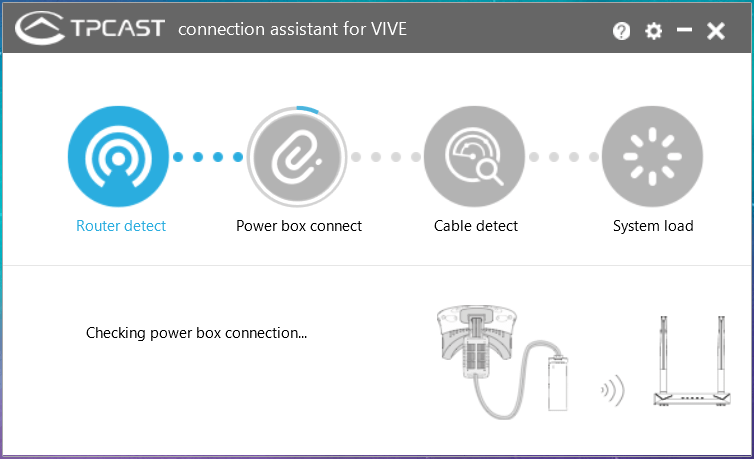Click the wireless signal waves graphic
Viewport: 754px width, 459px height.
click(613, 390)
